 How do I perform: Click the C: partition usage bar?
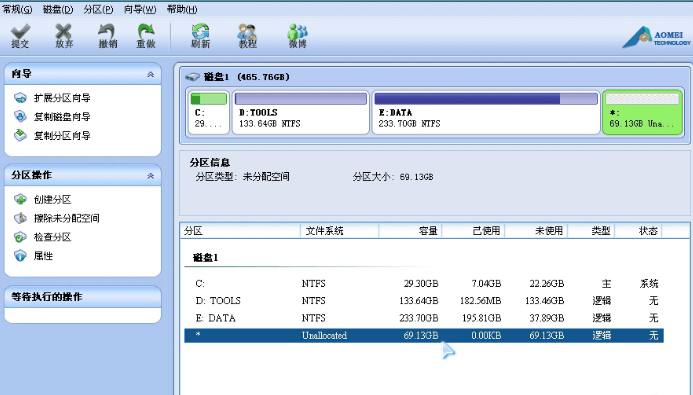coord(209,99)
